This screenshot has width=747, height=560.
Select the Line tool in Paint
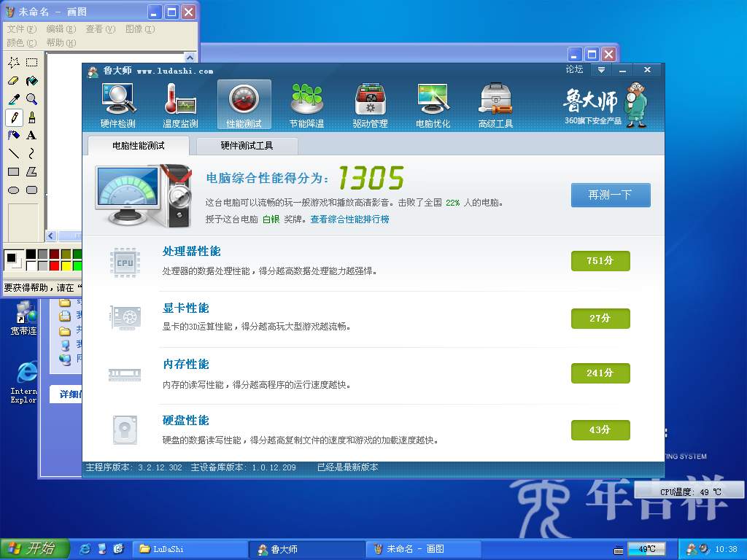(x=14, y=153)
